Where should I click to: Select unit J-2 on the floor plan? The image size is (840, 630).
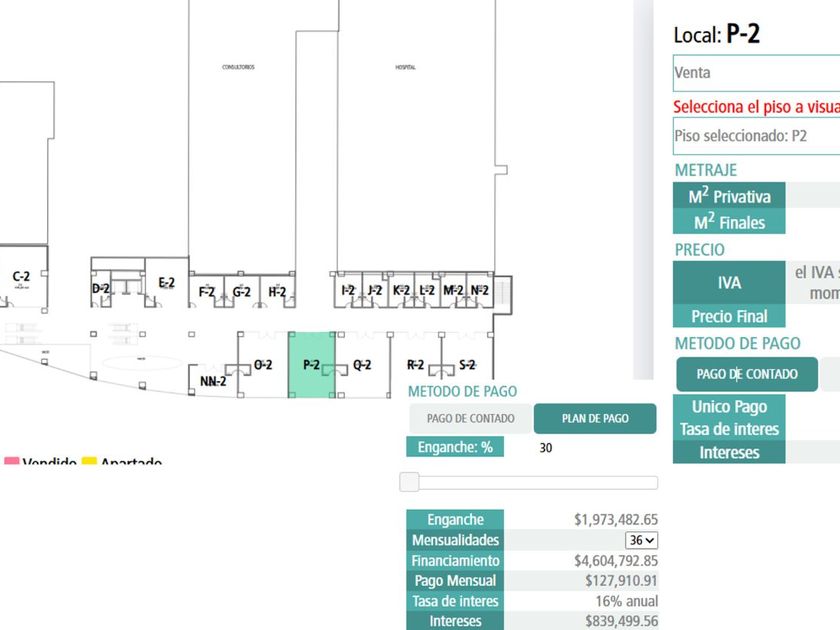click(x=375, y=290)
